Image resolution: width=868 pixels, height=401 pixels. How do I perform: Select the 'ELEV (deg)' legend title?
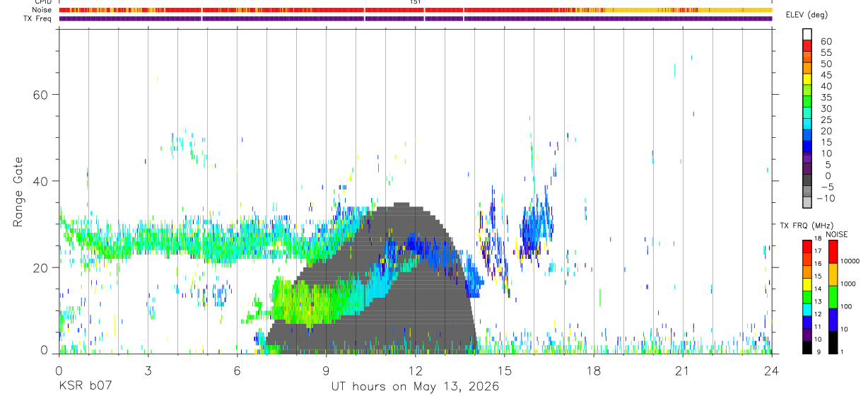click(x=806, y=15)
